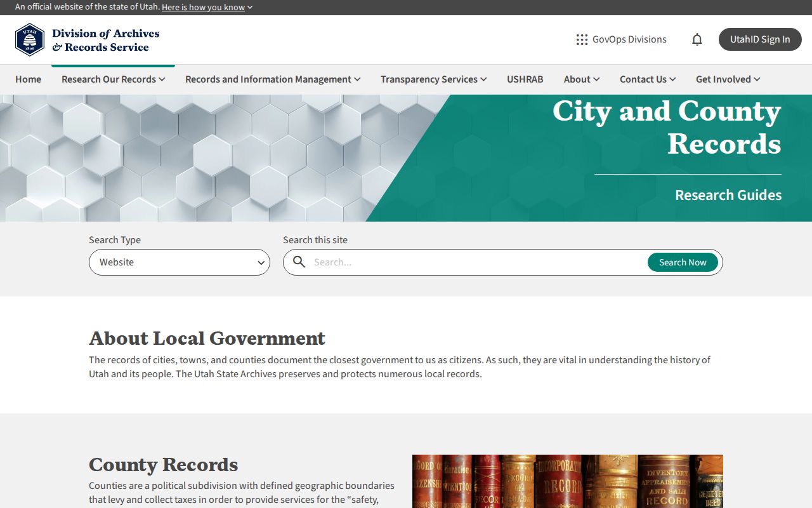Click the "City and County Records" banner title

[x=667, y=127]
